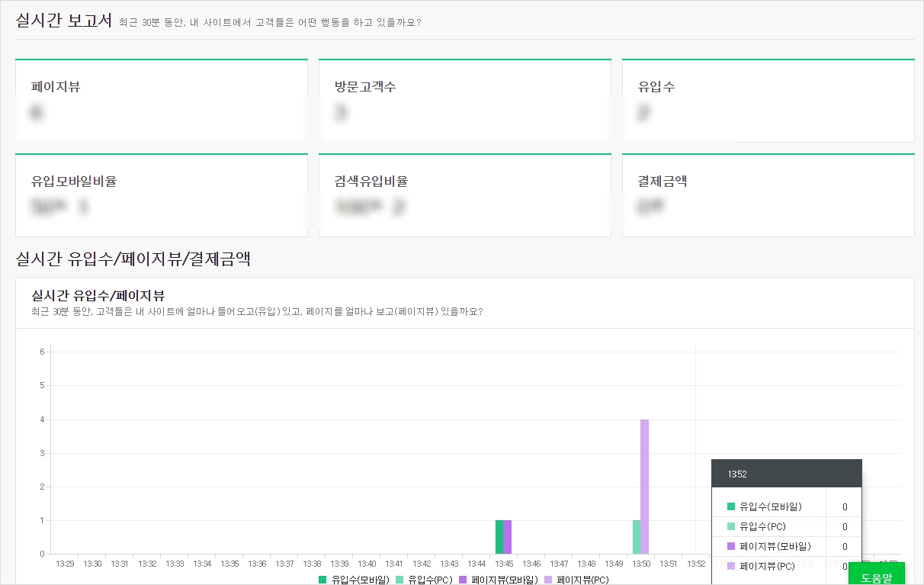Viewport: 924px width, 585px height.
Task: Click the 페이지뷰(모바일) row in 1352 tooltip
Action: [787, 546]
